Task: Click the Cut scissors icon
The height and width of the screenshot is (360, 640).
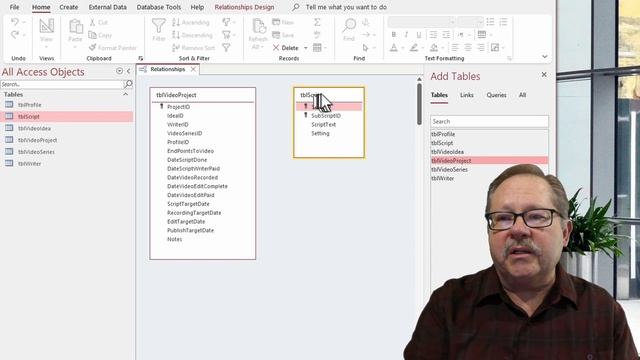Action: point(92,22)
